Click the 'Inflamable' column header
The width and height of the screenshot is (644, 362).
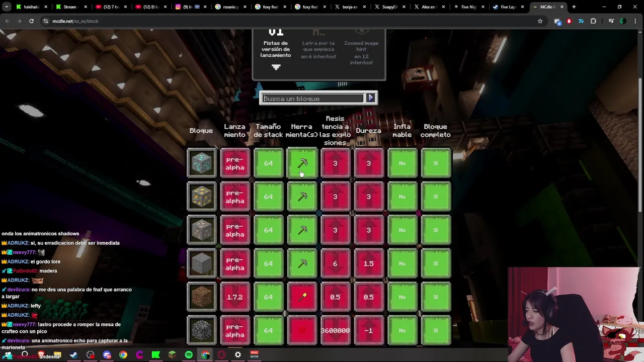[x=402, y=131]
